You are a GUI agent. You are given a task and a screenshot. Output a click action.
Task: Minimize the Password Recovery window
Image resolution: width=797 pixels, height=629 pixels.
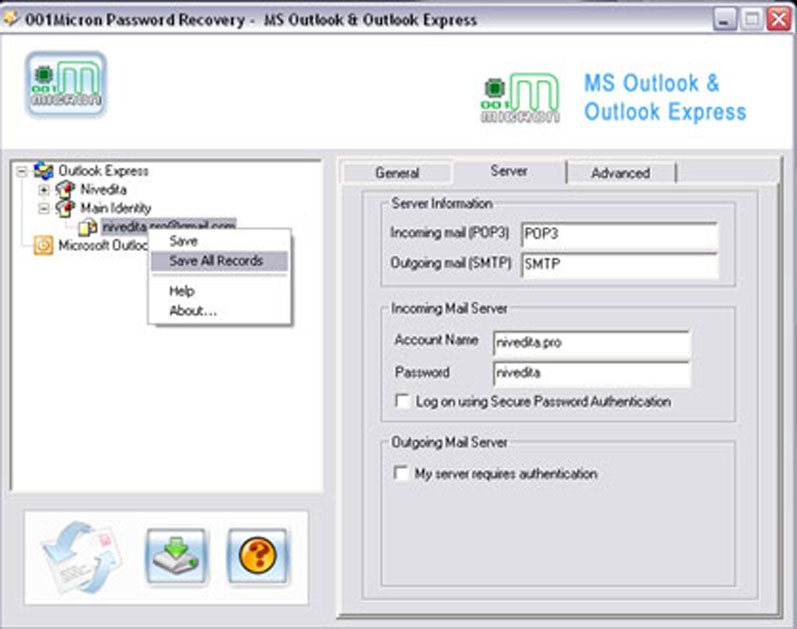pos(725,19)
